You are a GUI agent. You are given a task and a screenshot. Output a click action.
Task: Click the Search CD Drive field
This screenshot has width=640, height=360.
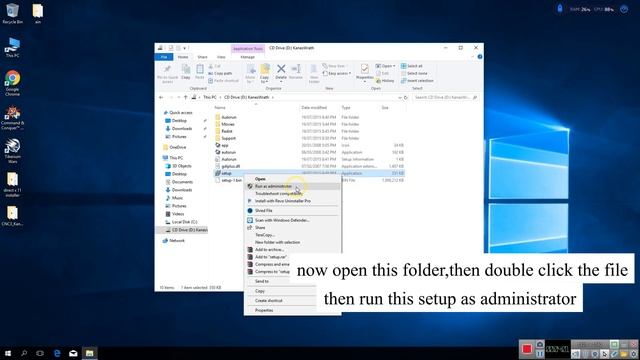tap(445, 98)
